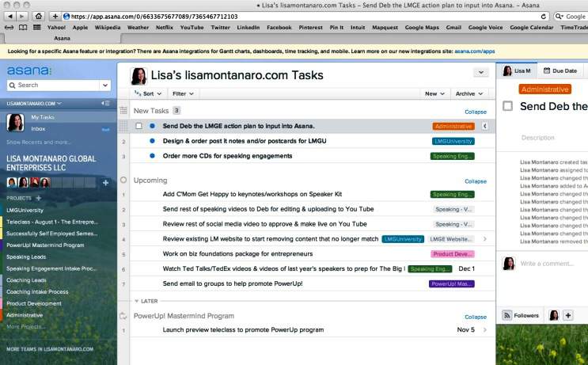
Task: Open the Gmail bookmark
Action: point(453,28)
